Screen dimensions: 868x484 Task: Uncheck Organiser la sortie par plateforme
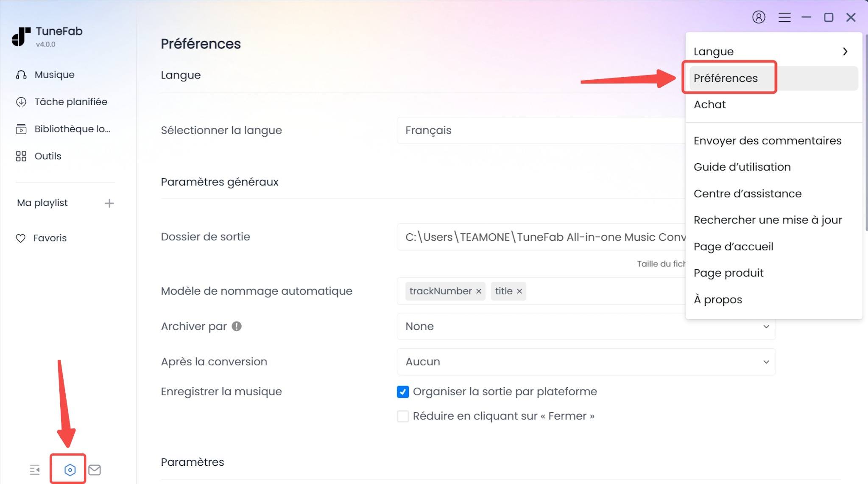(402, 392)
